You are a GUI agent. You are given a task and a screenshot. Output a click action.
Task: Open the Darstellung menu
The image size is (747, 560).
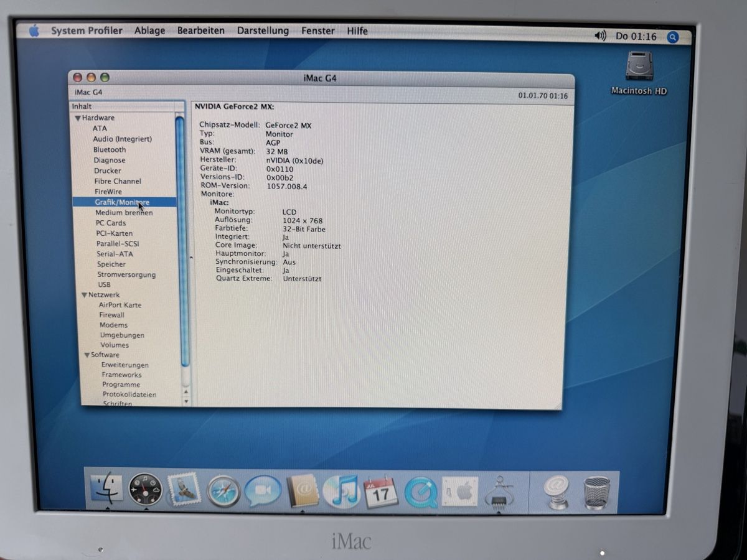[263, 30]
